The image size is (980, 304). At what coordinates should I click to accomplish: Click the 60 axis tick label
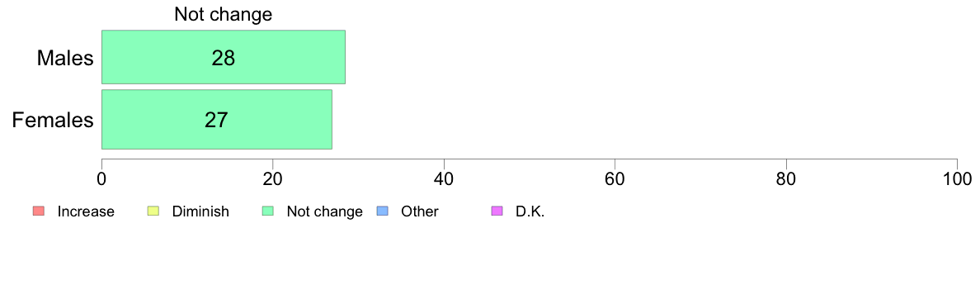tap(615, 178)
